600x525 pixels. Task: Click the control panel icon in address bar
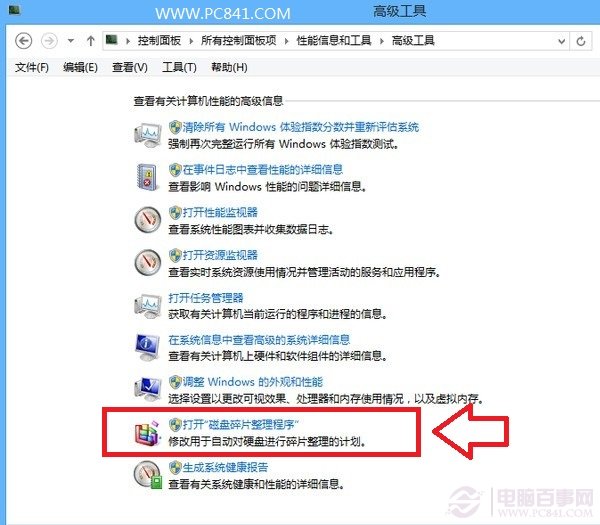click(112, 39)
